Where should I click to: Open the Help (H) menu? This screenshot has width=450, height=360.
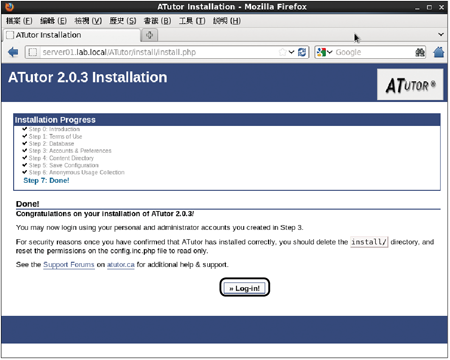tap(227, 21)
